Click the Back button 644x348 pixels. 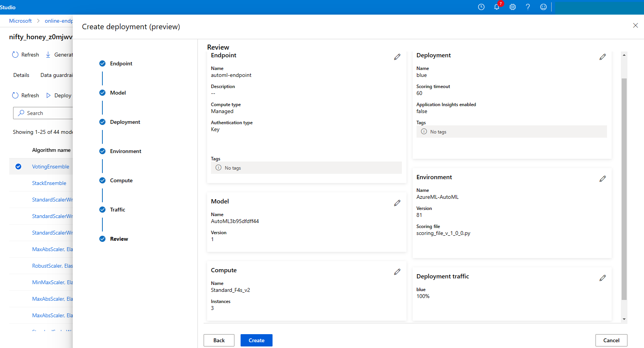(x=219, y=340)
